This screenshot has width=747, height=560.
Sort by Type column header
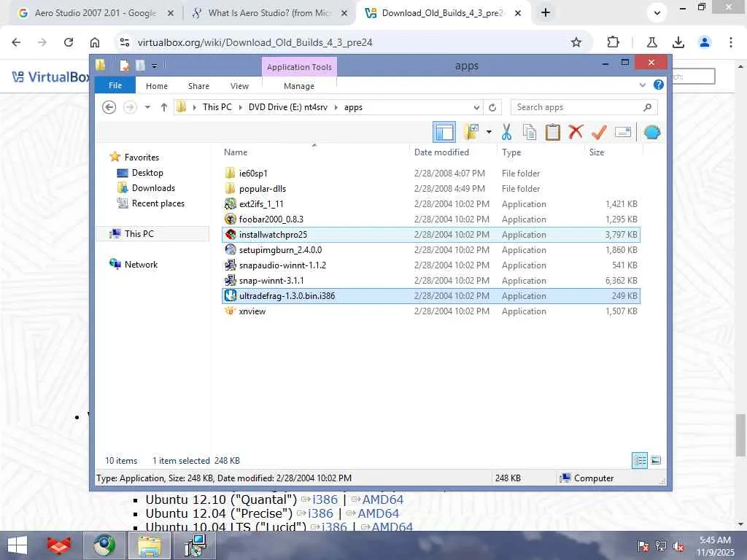tap(511, 152)
